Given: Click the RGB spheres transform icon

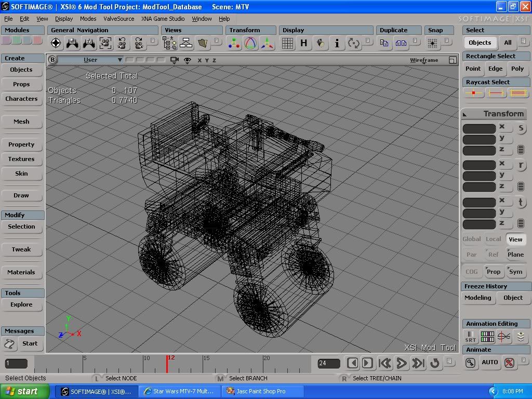Looking at the screenshot, I should coord(234,43).
